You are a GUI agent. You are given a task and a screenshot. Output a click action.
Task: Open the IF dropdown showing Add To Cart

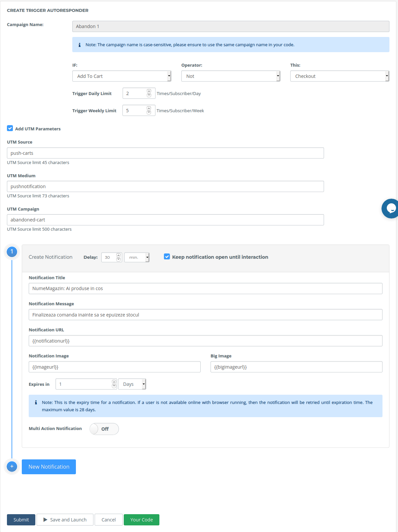click(x=122, y=76)
